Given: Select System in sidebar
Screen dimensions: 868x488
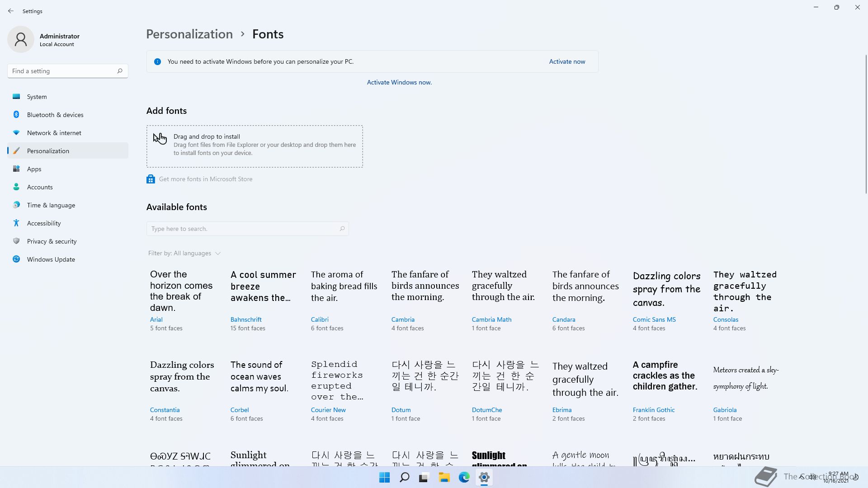Looking at the screenshot, I should coord(68,96).
